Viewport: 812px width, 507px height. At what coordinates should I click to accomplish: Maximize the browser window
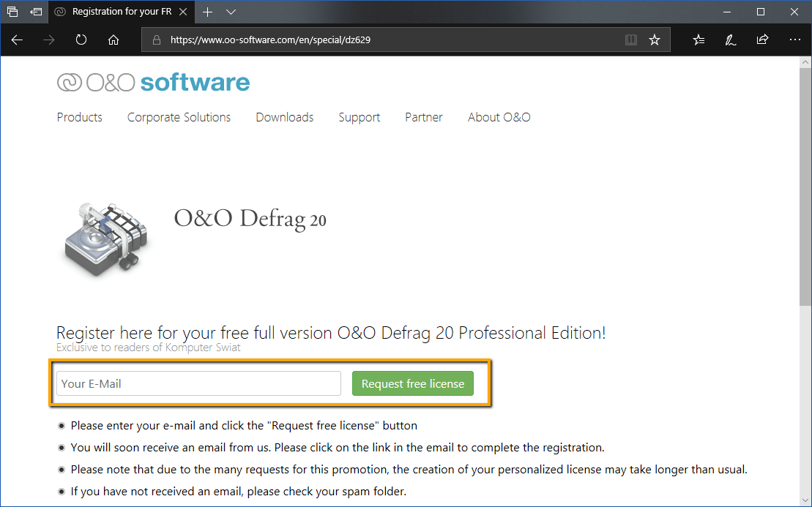click(761, 12)
